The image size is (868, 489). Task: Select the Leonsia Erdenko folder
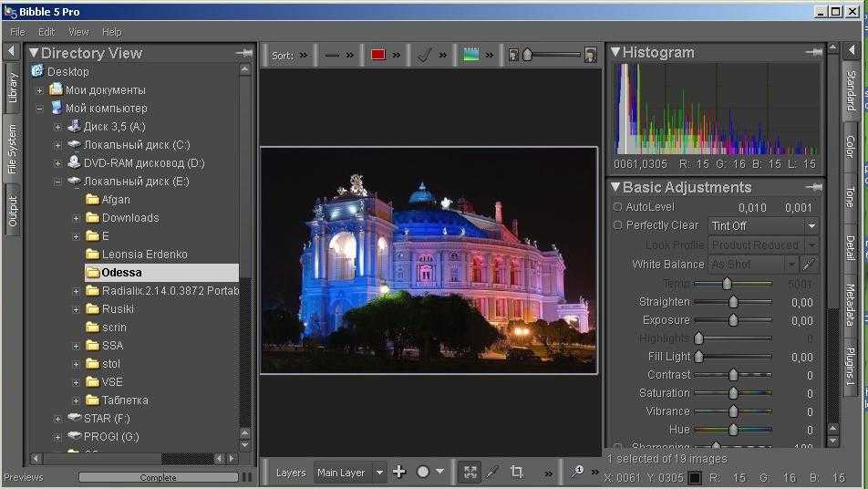pyautogui.click(x=144, y=254)
